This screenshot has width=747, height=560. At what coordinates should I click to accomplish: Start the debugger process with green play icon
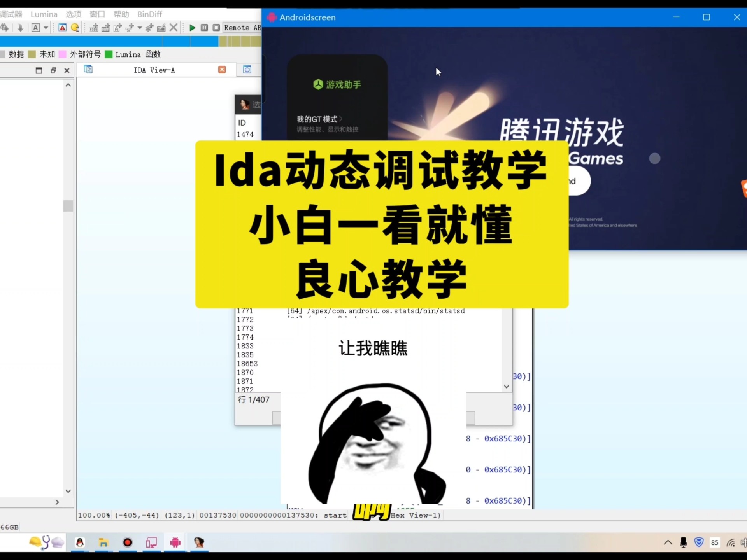(192, 28)
